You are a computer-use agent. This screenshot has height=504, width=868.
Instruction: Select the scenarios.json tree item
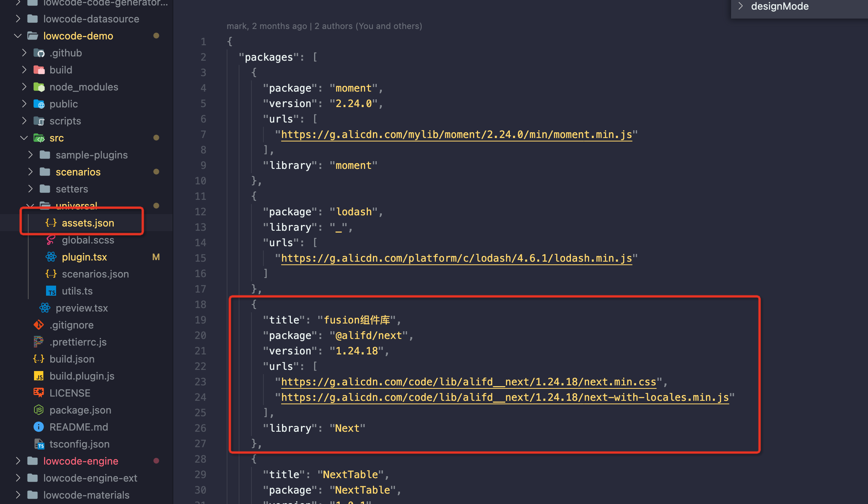(95, 274)
